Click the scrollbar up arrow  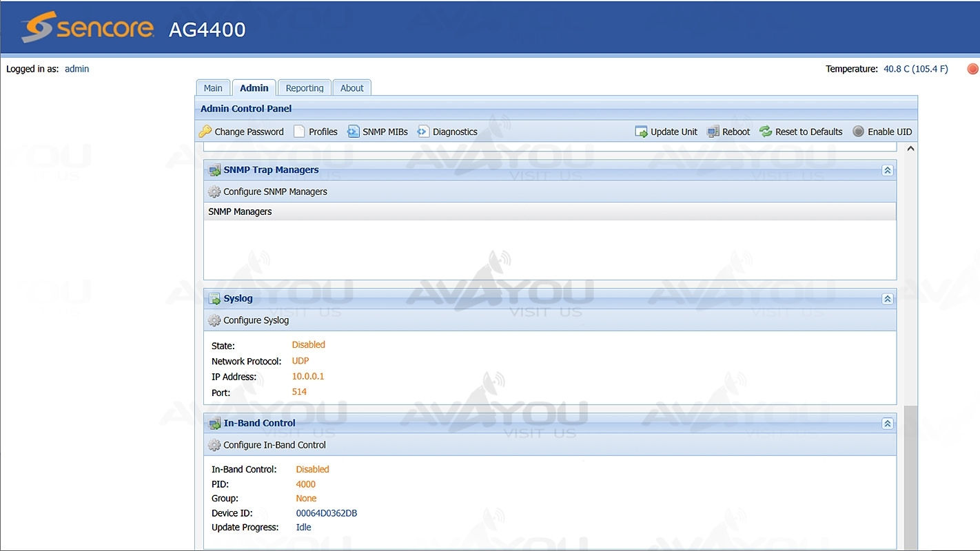point(910,149)
